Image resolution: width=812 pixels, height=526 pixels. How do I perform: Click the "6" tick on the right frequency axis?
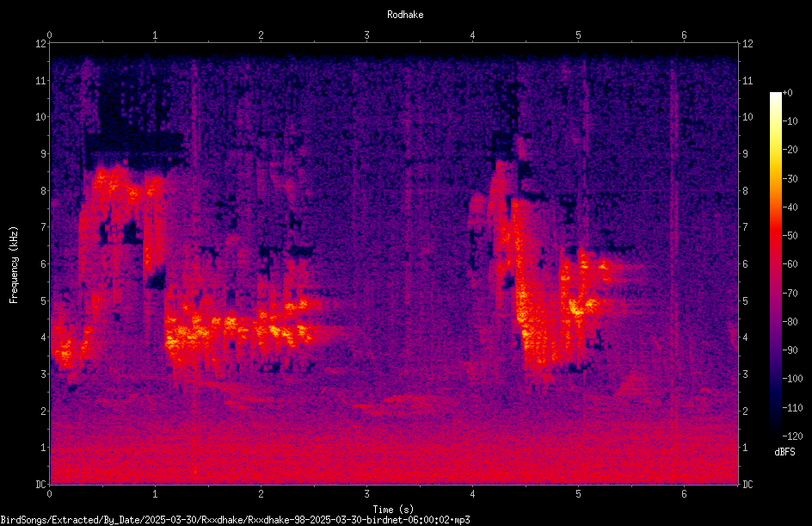point(745,263)
